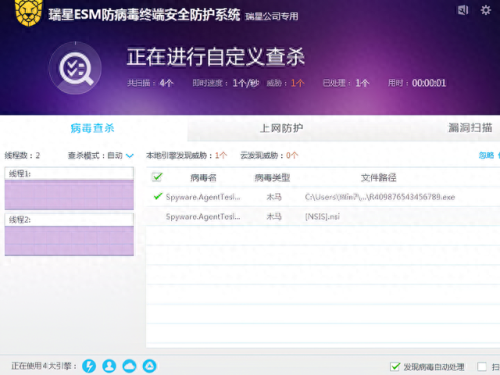Click the 本地引擎发现威胁 1个 label
Screen dimensions: 500x375
[187, 155]
